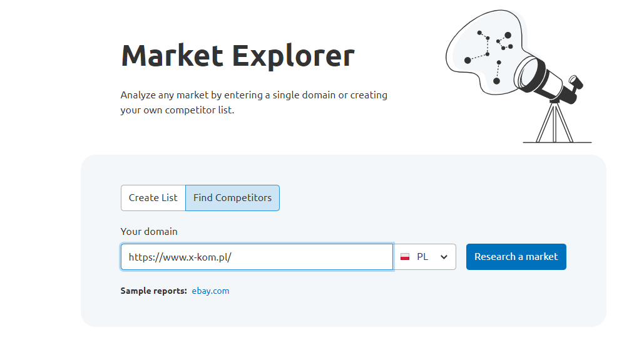Click the PL country code text

pos(422,257)
